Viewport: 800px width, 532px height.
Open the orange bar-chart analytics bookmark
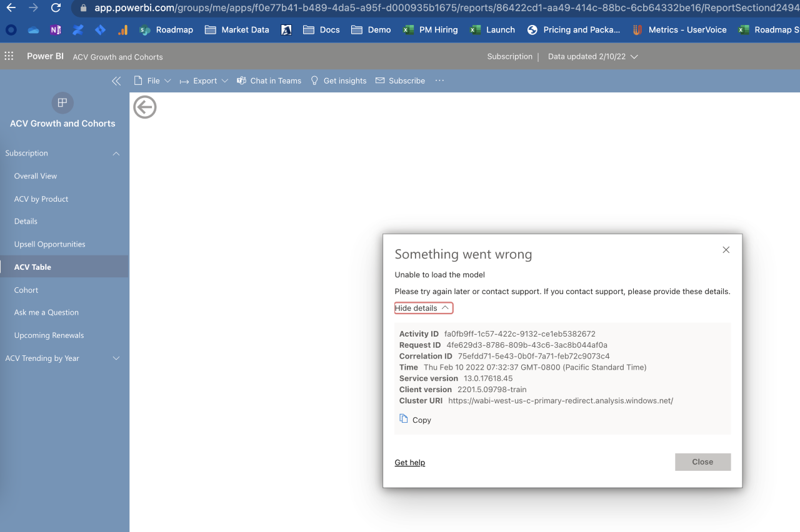pos(123,30)
